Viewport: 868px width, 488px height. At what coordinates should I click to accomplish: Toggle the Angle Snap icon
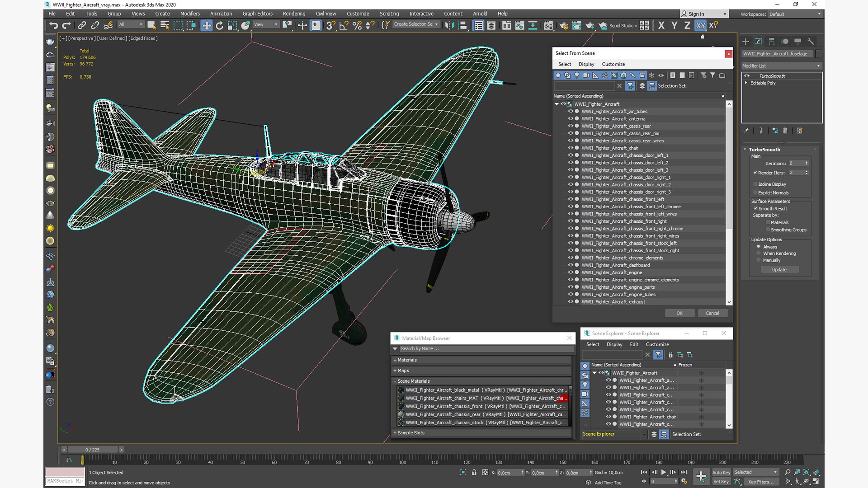pos(344,26)
